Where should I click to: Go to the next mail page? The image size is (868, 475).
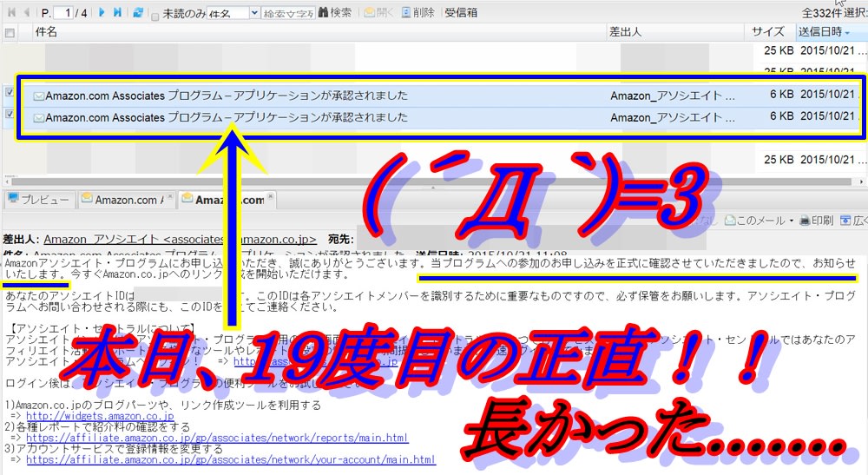point(102,12)
